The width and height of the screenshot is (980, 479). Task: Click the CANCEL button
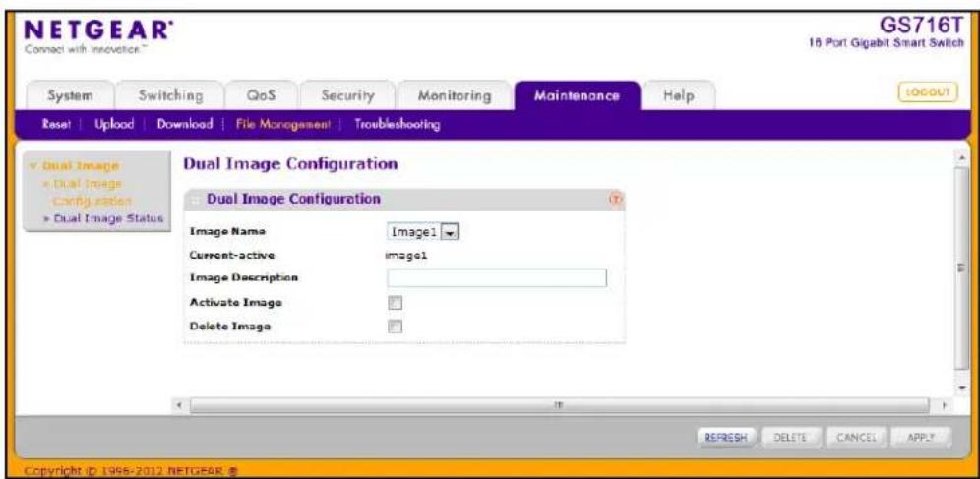coord(856,438)
